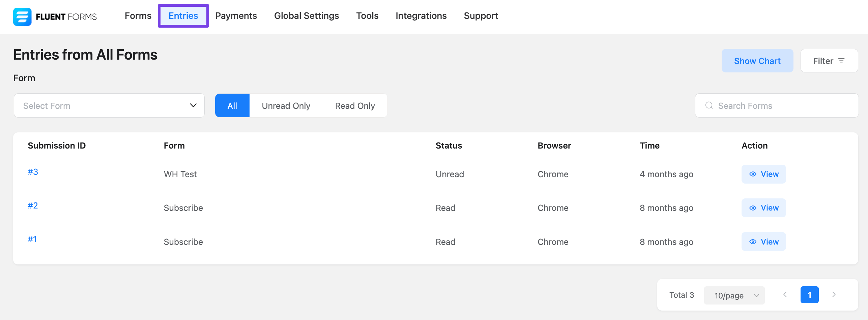
Task: Open Global Settings in the top navigation
Action: (x=307, y=16)
